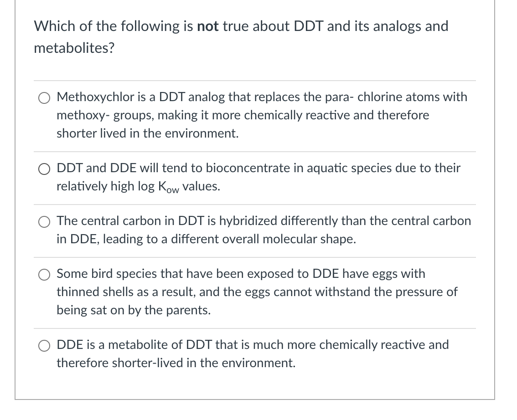
Task: Select the central carbon hybridization answer option
Action: click(44, 221)
